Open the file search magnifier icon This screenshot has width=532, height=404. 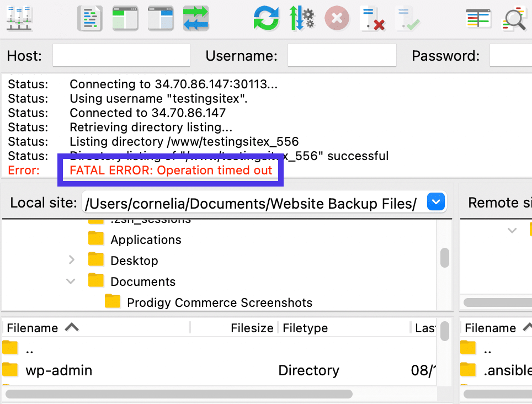click(x=514, y=20)
